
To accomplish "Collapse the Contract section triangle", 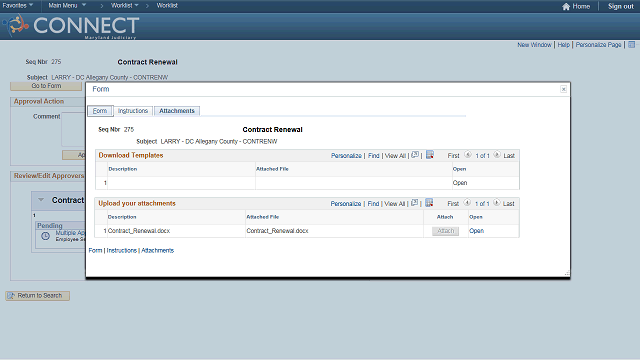I will [41, 200].
